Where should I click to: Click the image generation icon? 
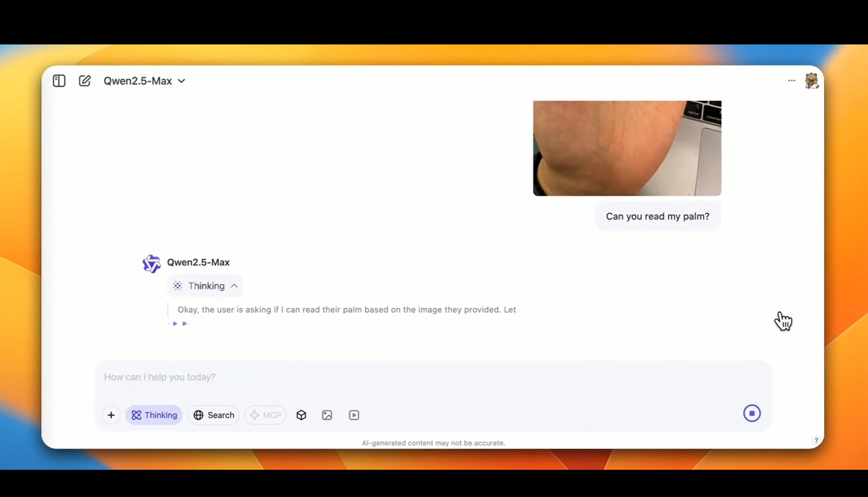point(327,415)
